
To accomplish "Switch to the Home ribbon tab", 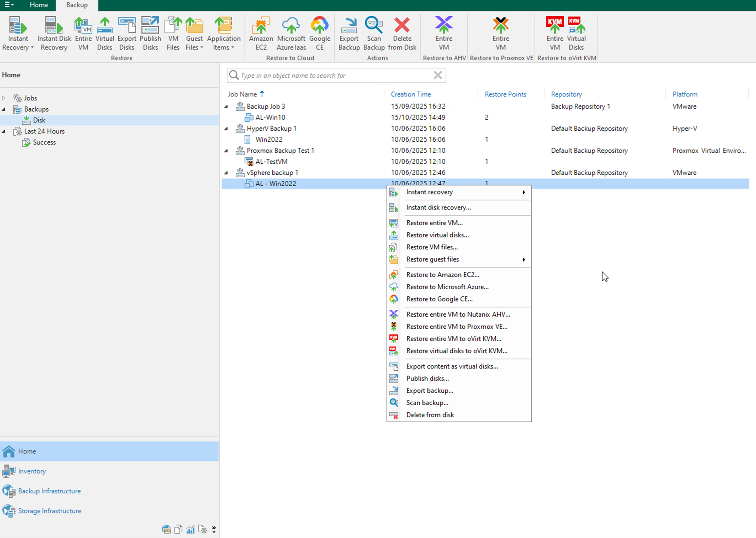I will coord(39,5).
